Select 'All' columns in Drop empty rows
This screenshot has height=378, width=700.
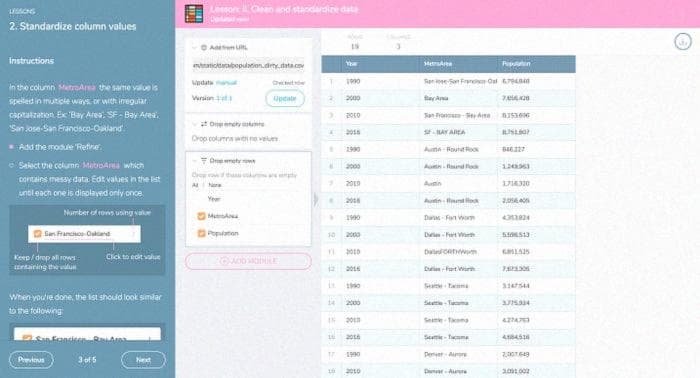[x=195, y=185]
